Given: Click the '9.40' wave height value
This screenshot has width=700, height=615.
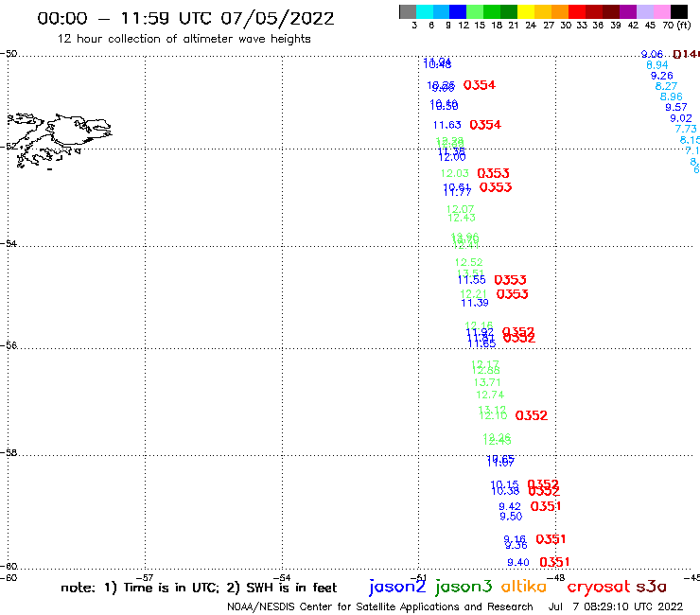Looking at the screenshot, I should click(518, 562).
